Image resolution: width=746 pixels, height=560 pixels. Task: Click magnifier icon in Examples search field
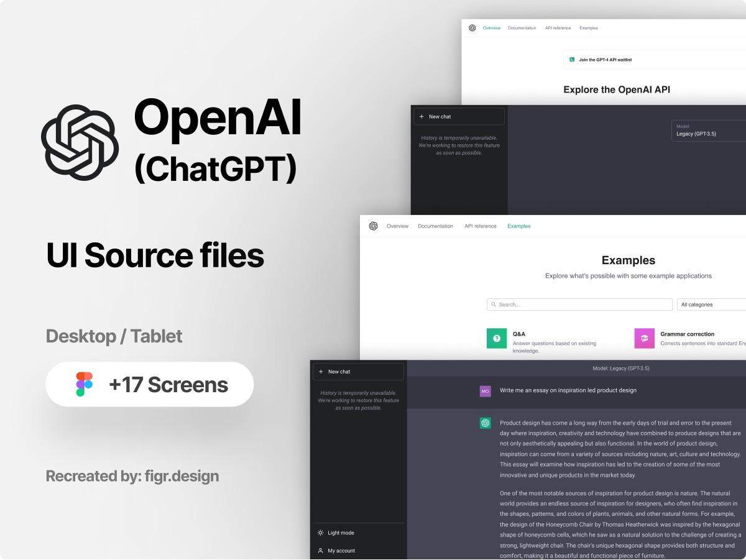pyautogui.click(x=494, y=305)
